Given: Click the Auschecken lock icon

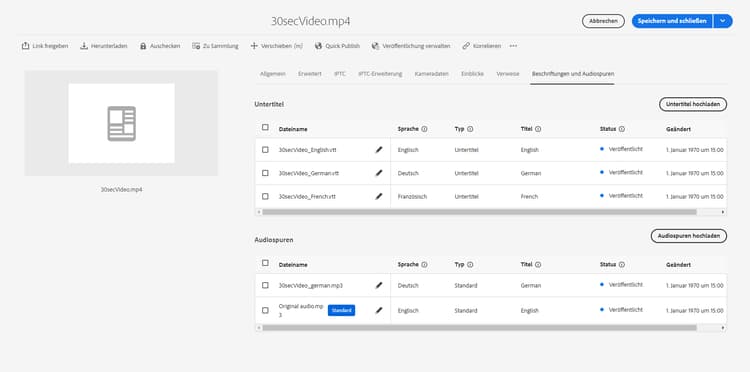Looking at the screenshot, I should pos(143,46).
